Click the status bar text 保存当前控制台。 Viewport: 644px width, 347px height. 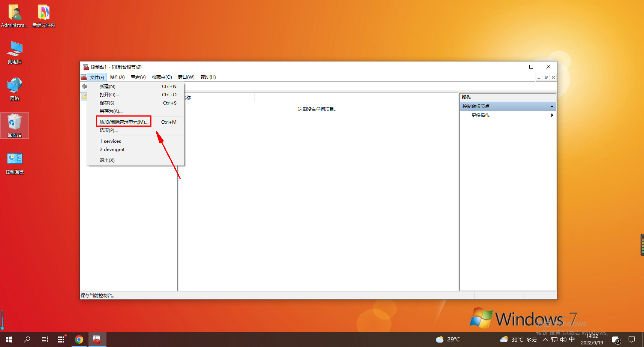pyautogui.click(x=97, y=296)
